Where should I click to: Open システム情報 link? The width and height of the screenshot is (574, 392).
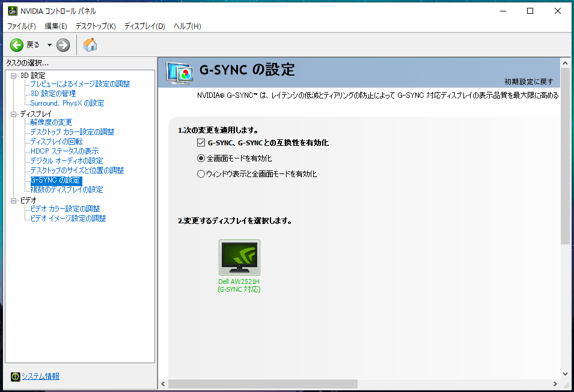coord(41,376)
